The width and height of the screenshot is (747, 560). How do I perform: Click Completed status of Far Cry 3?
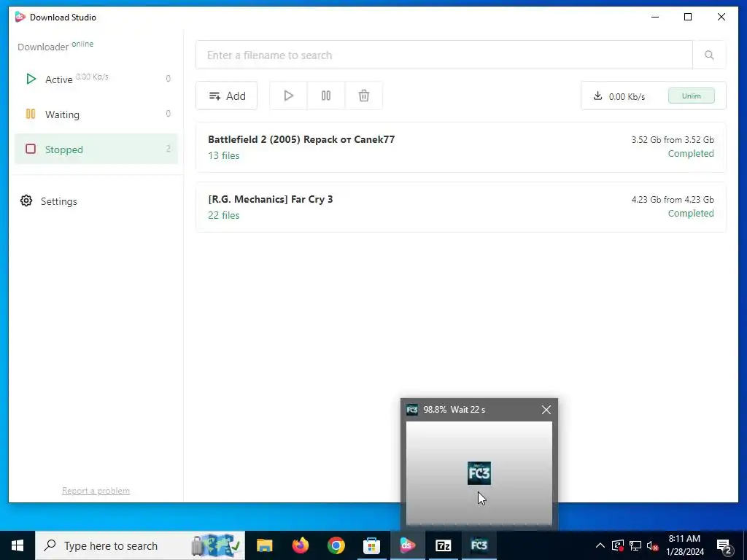click(690, 214)
